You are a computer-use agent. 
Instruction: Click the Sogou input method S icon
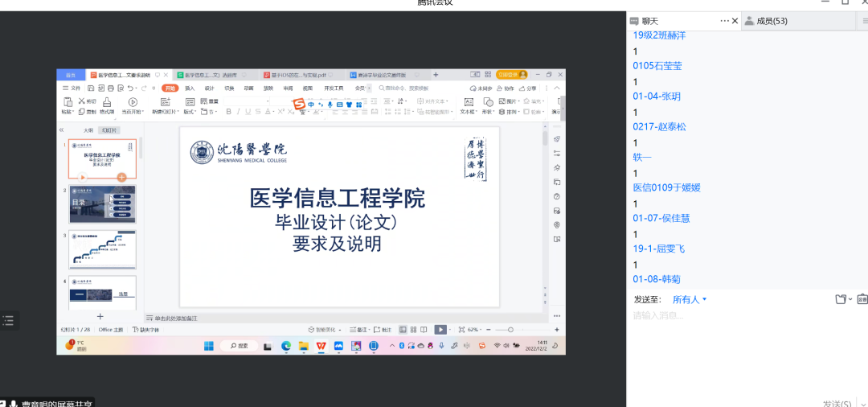tap(299, 104)
